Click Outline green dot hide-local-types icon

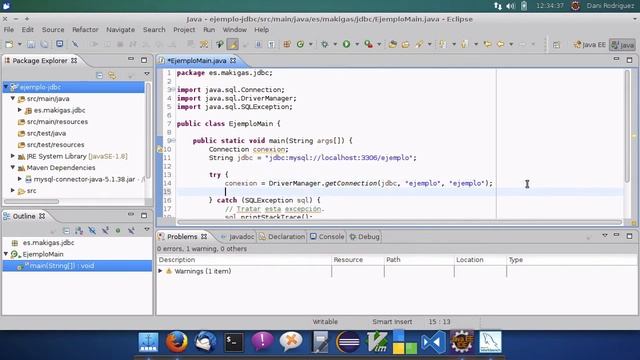pos(118,231)
